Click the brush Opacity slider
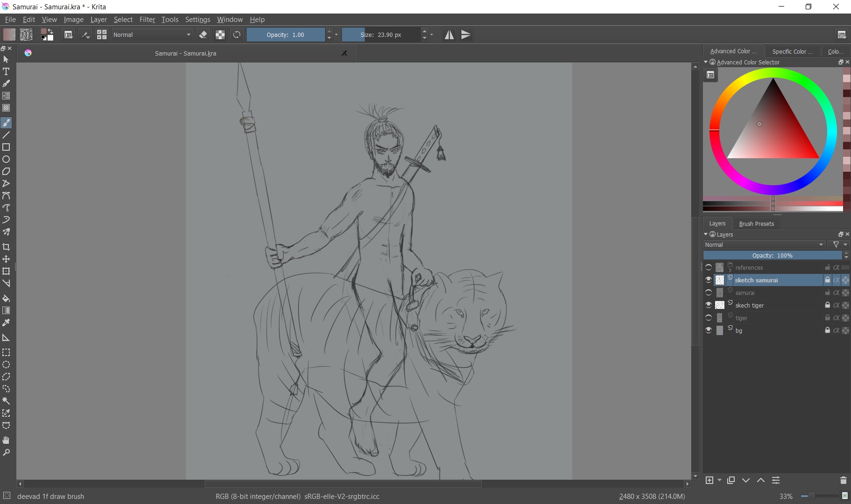 (285, 35)
